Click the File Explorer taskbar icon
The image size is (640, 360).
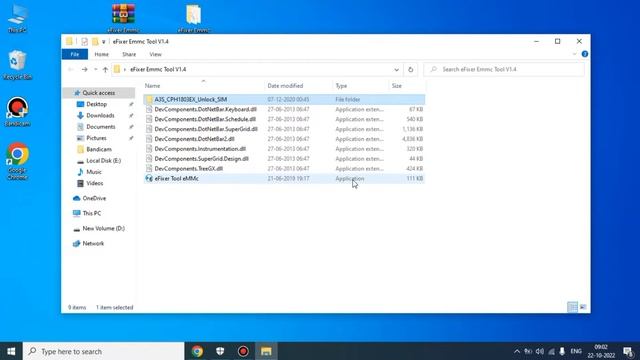pos(266,351)
